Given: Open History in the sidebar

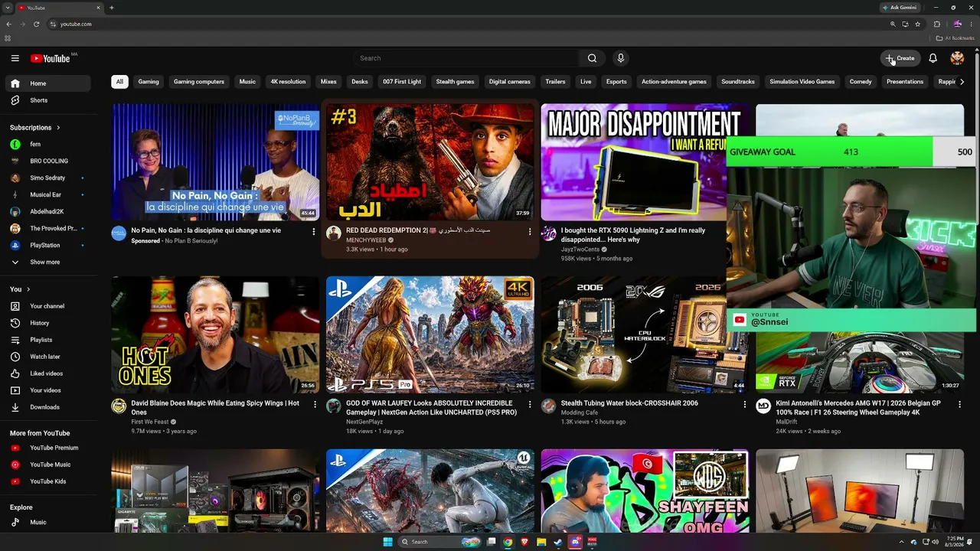Looking at the screenshot, I should click(47, 323).
